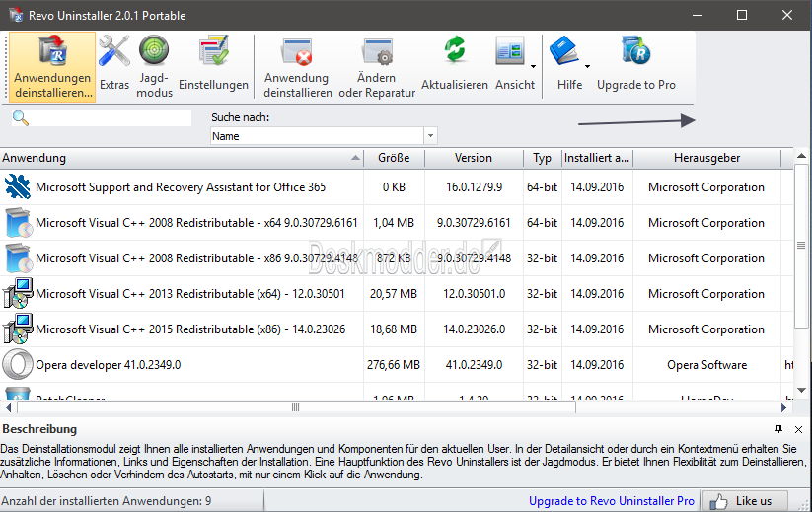The width and height of the screenshot is (812, 512).
Task: Open the Extras tools
Action: pyautogui.click(x=113, y=62)
